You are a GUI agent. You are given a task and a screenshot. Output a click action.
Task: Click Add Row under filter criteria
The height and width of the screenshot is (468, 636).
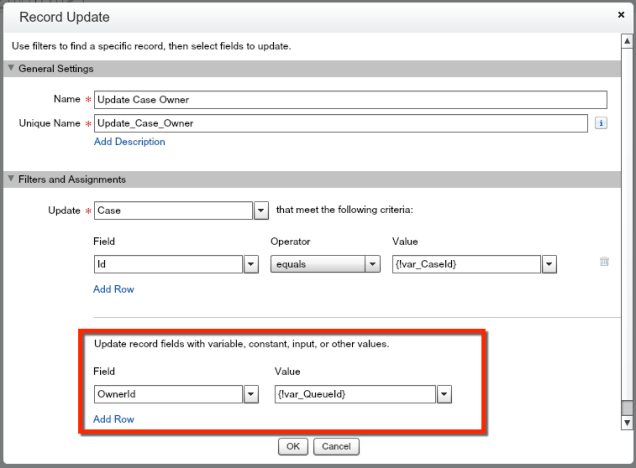[113, 289]
